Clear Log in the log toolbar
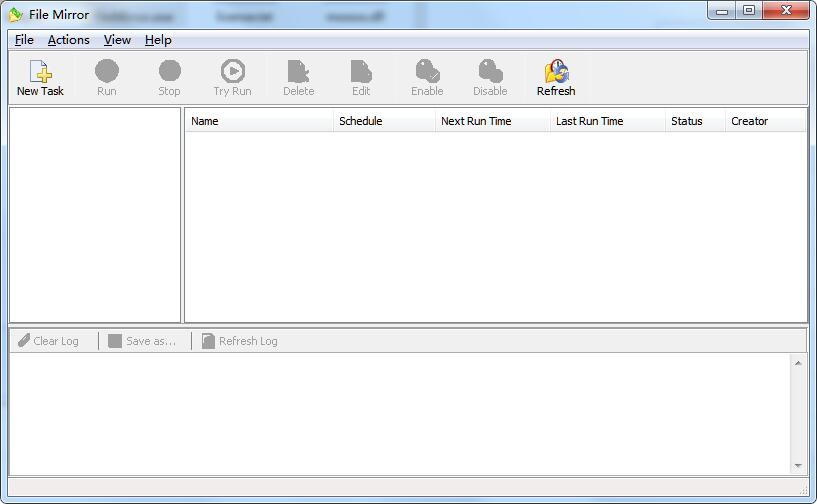The width and height of the screenshot is (817, 504). coord(49,341)
